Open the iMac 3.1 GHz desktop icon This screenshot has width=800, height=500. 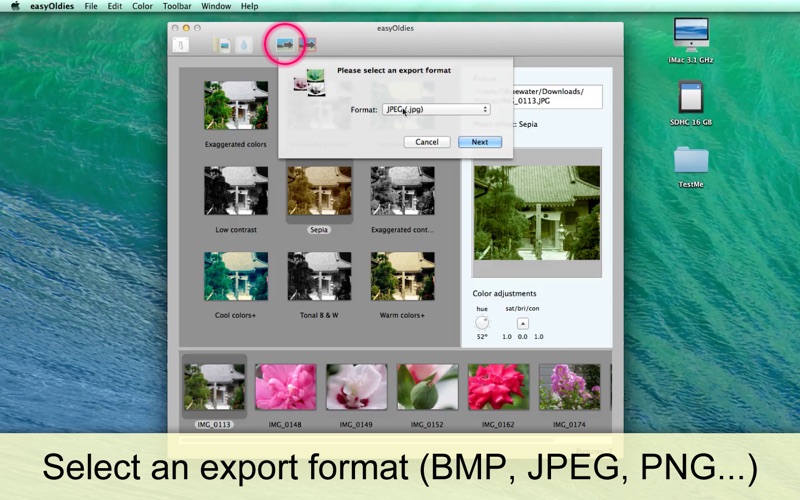pyautogui.click(x=691, y=35)
